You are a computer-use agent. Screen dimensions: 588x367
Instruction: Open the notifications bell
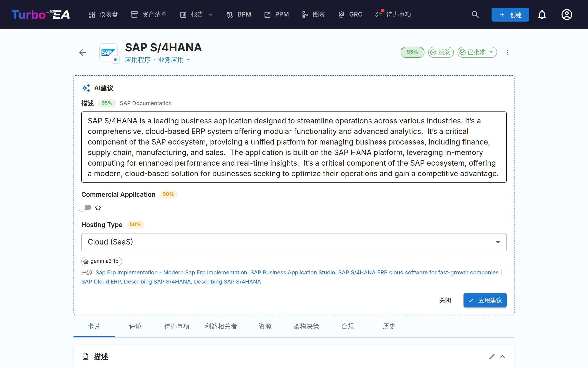[542, 14]
